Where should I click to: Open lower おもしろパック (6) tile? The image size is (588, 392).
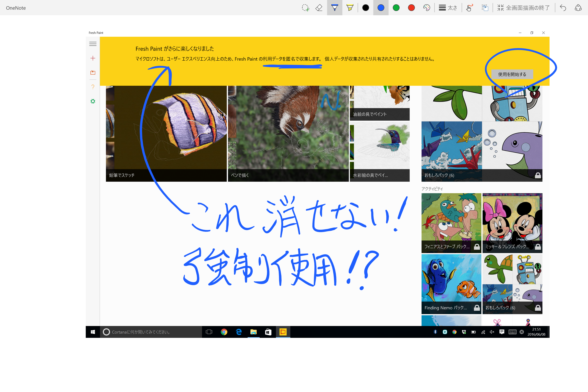[x=512, y=284]
